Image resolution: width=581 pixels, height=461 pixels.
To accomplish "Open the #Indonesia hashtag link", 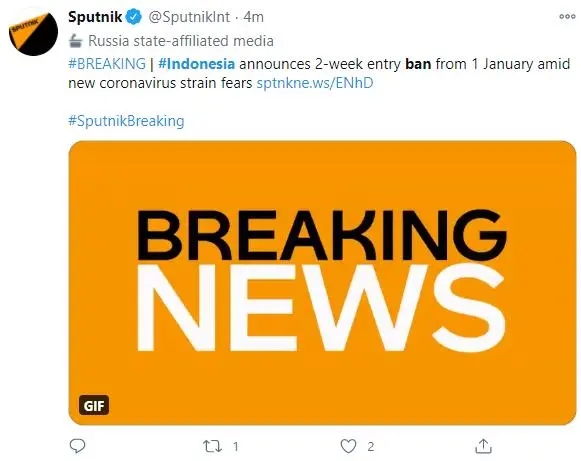I will pyautogui.click(x=196, y=64).
